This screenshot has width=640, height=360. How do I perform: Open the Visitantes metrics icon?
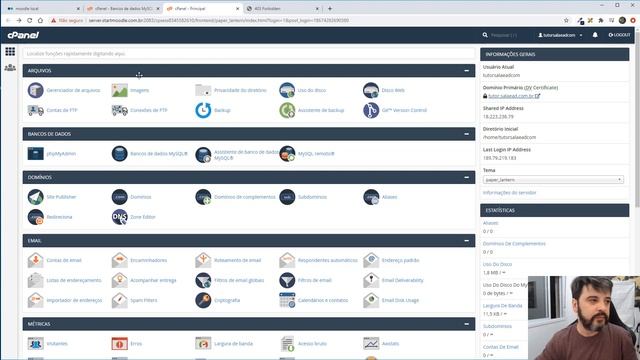[x=36, y=343]
